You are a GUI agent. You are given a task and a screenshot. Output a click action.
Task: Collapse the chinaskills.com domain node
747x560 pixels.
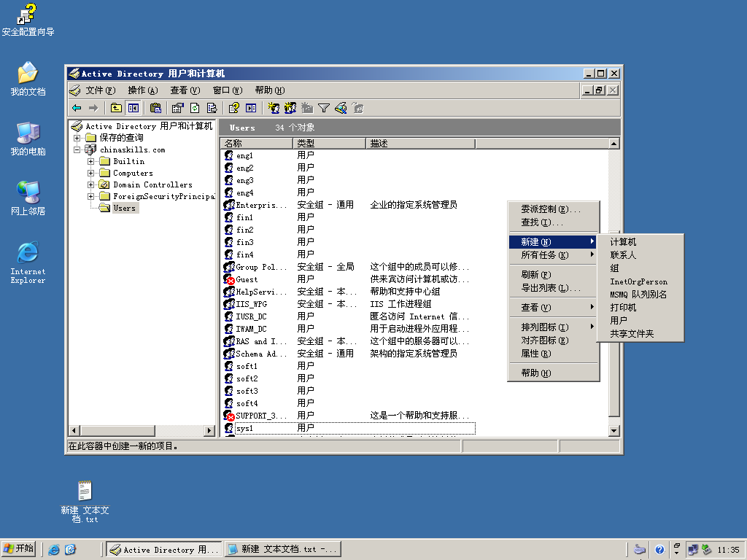[77, 149]
